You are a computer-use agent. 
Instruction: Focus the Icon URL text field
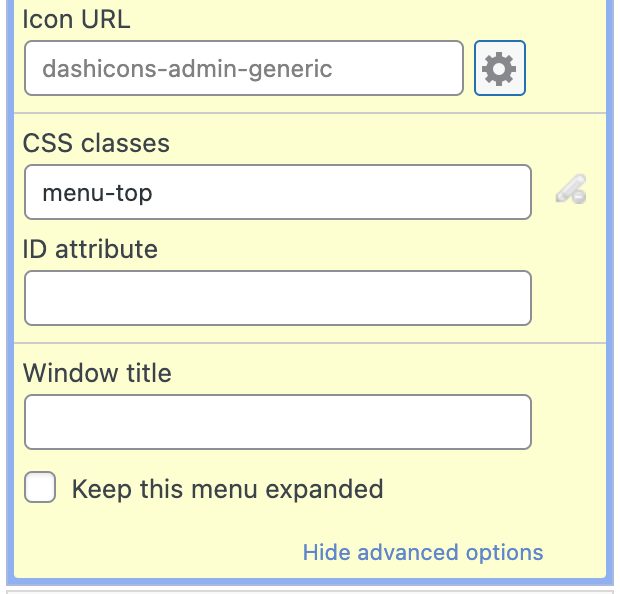[x=243, y=69]
